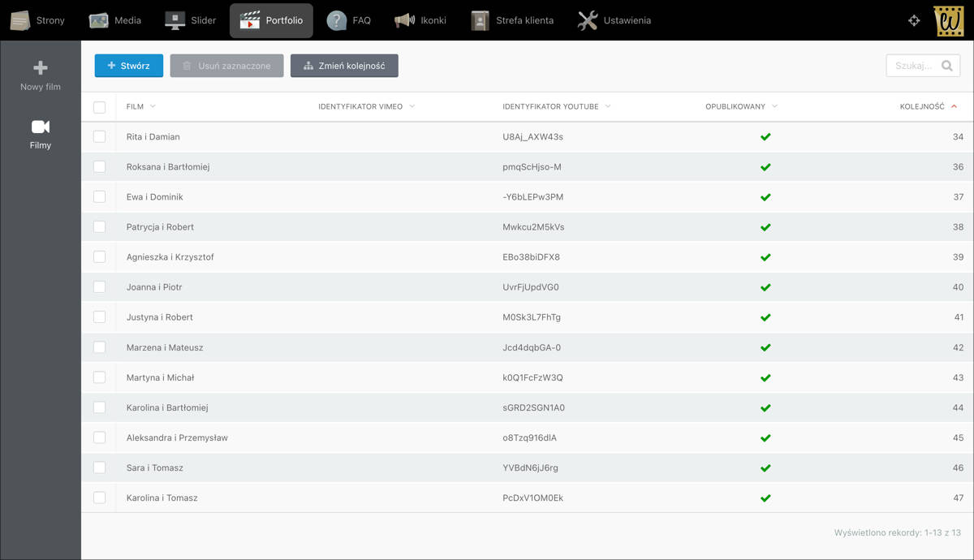This screenshot has width=974, height=560.
Task: Click the Zmień kolejność button
Action: click(x=344, y=66)
